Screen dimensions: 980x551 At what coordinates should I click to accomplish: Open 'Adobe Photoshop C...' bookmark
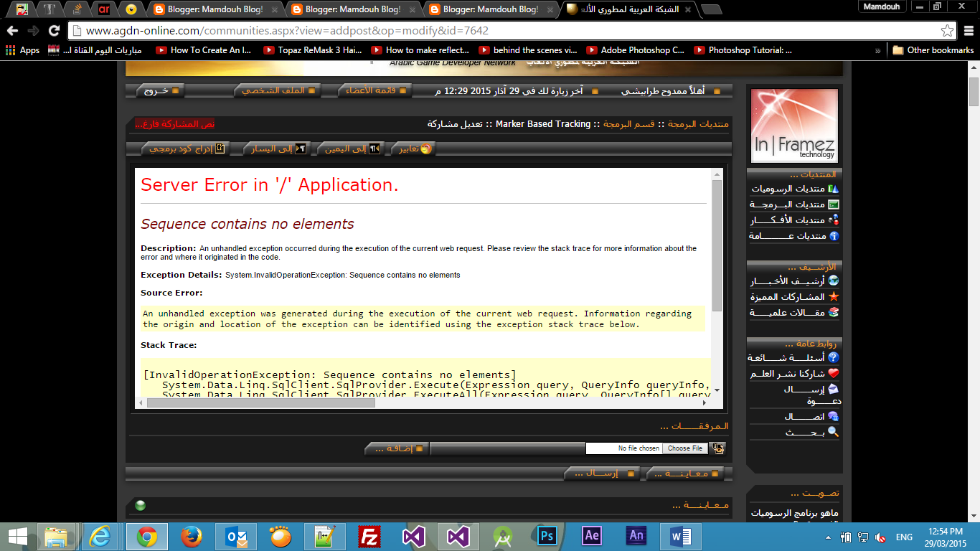(x=636, y=50)
